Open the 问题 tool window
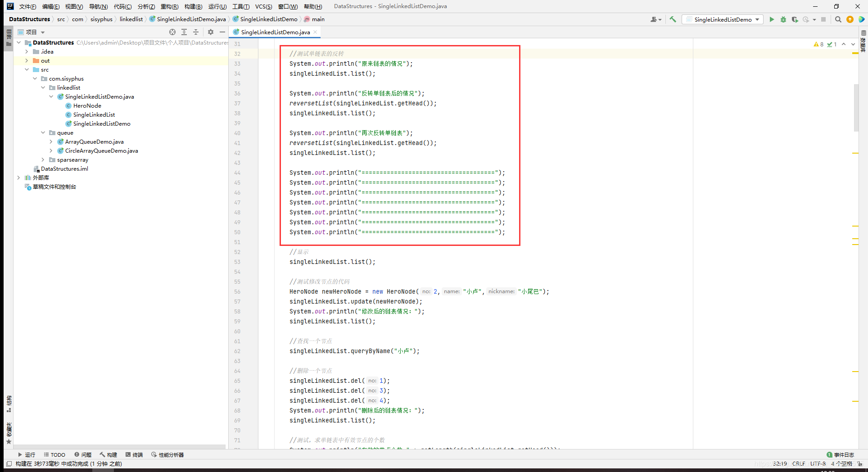 pyautogui.click(x=83, y=454)
